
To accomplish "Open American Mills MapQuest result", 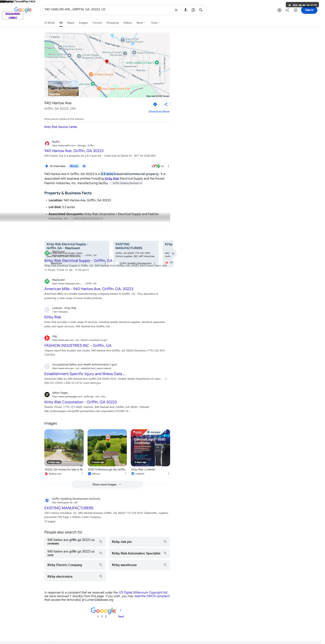I will tap(89, 289).
